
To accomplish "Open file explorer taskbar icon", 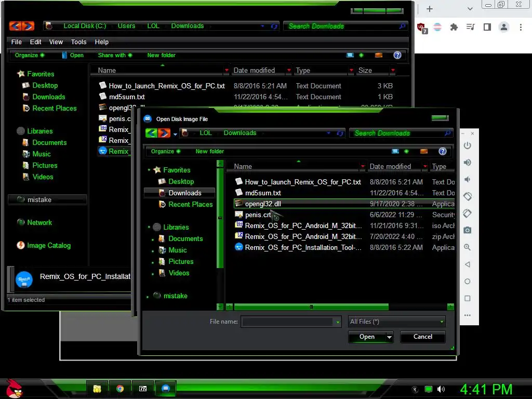I will (97, 389).
